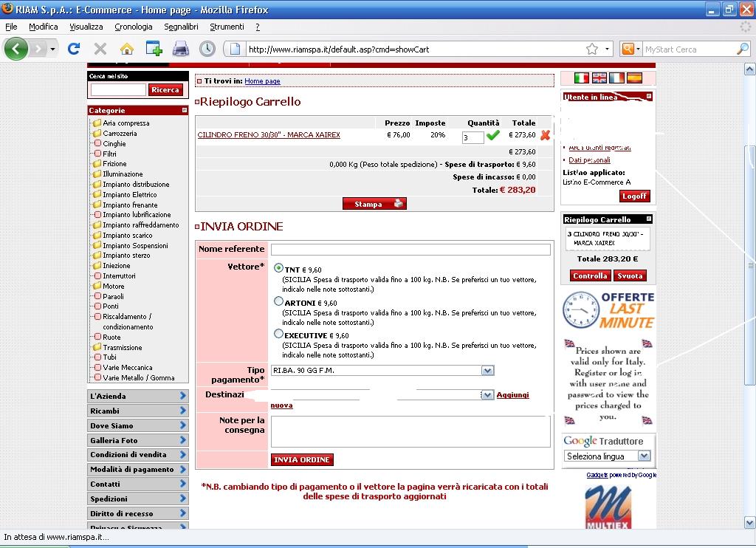Click the Logoff button

(x=634, y=196)
